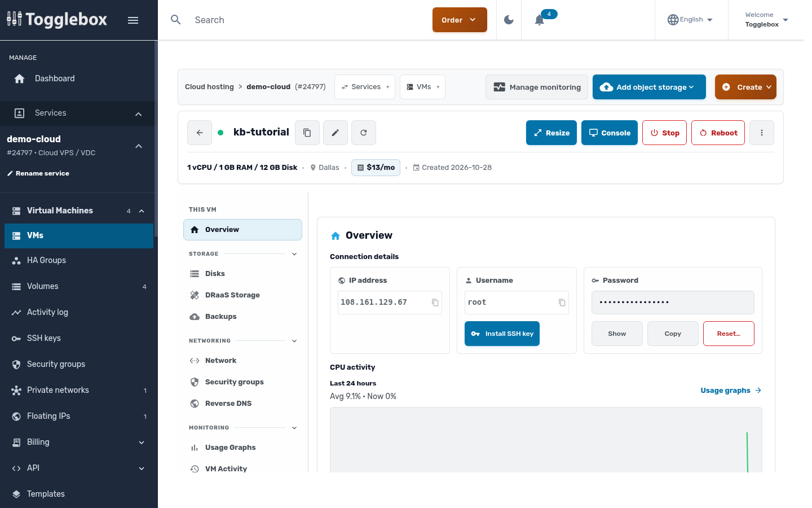Open the Welcome Togglebox account menu

click(x=766, y=20)
